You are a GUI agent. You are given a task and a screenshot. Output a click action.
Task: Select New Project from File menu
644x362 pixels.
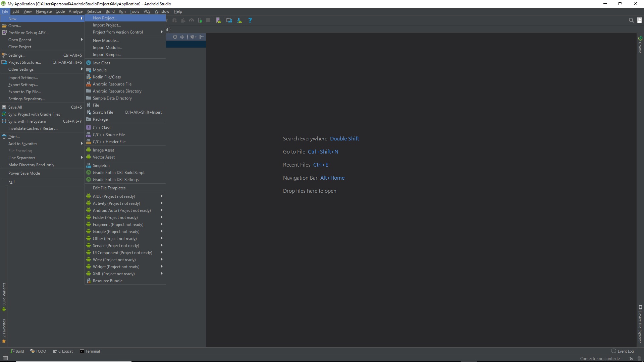click(105, 18)
